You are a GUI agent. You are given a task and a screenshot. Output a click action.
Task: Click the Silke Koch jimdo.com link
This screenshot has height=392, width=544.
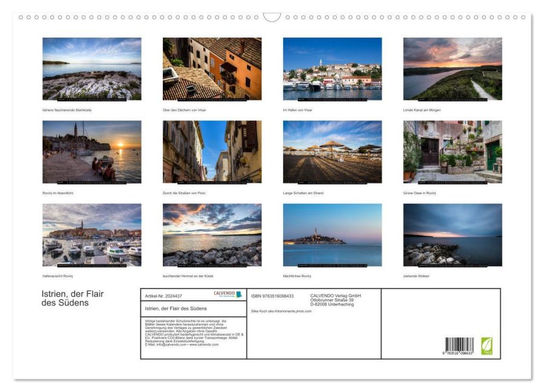(x=281, y=311)
